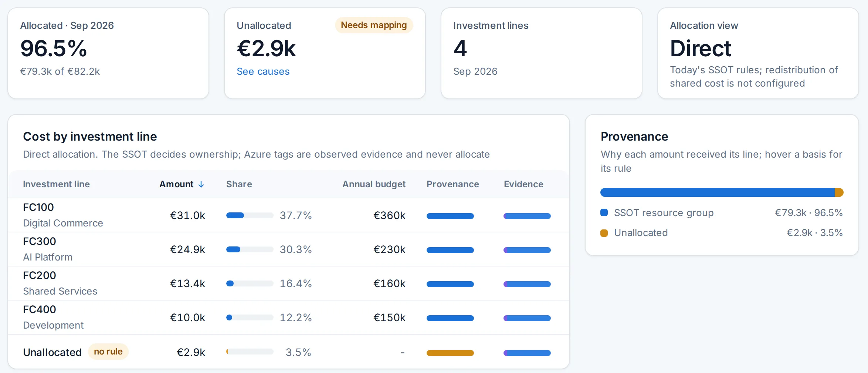Screen dimensions: 868x373
Task: Click the SSOT resource group legend label
Action: 664,213
